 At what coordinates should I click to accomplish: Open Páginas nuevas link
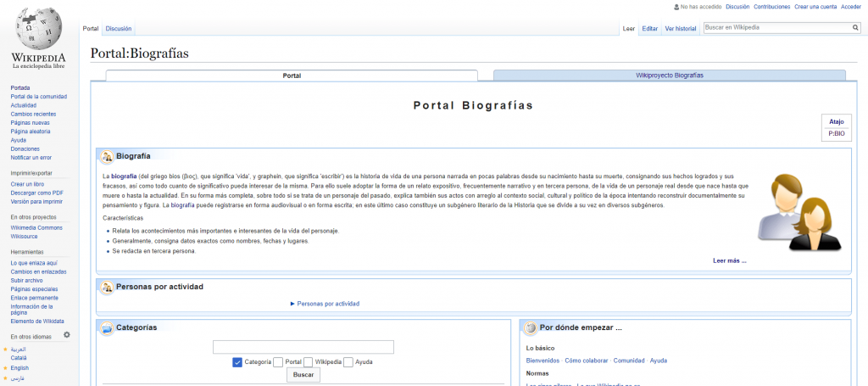30,123
